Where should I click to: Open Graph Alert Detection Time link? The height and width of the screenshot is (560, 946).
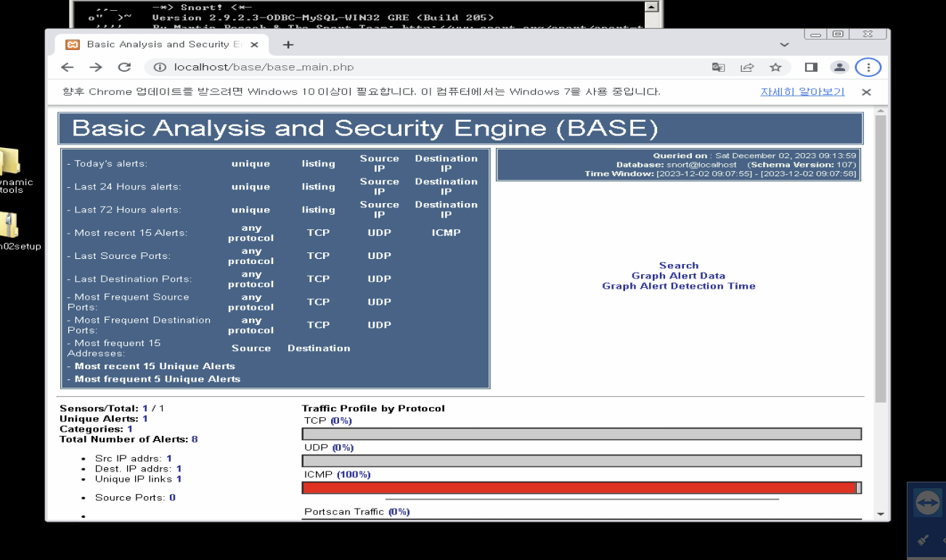point(679,287)
